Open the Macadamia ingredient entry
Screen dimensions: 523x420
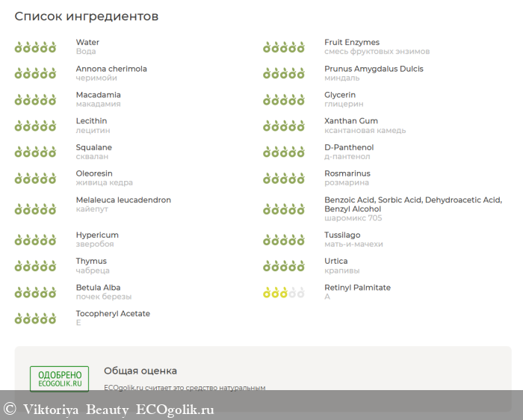pyautogui.click(x=98, y=95)
